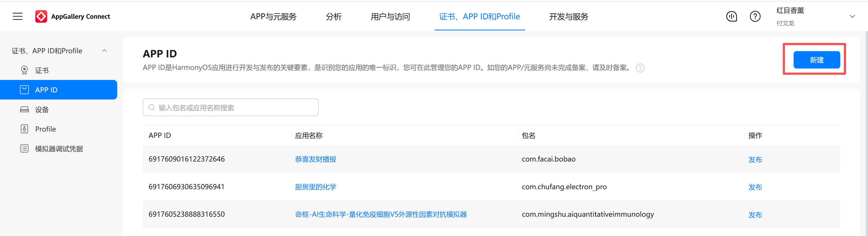Click 发布 for com.mingshu.aiquantitativeimmunology
This screenshot has height=236, width=868.
pos(755,215)
